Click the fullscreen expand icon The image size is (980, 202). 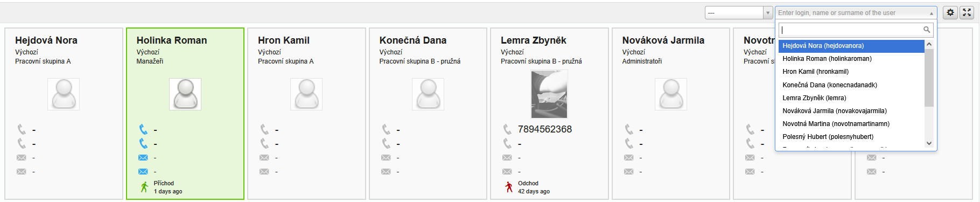pyautogui.click(x=967, y=12)
